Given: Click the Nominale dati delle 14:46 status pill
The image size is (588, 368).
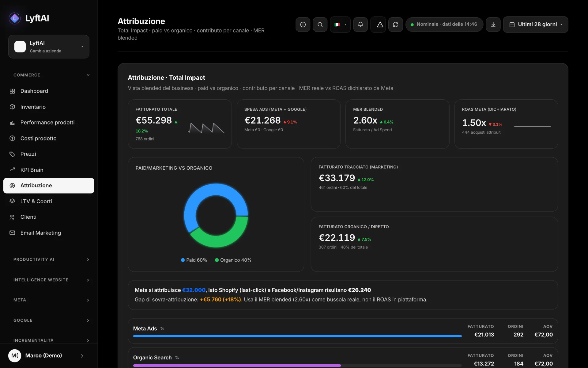Looking at the screenshot, I should 444,25.
